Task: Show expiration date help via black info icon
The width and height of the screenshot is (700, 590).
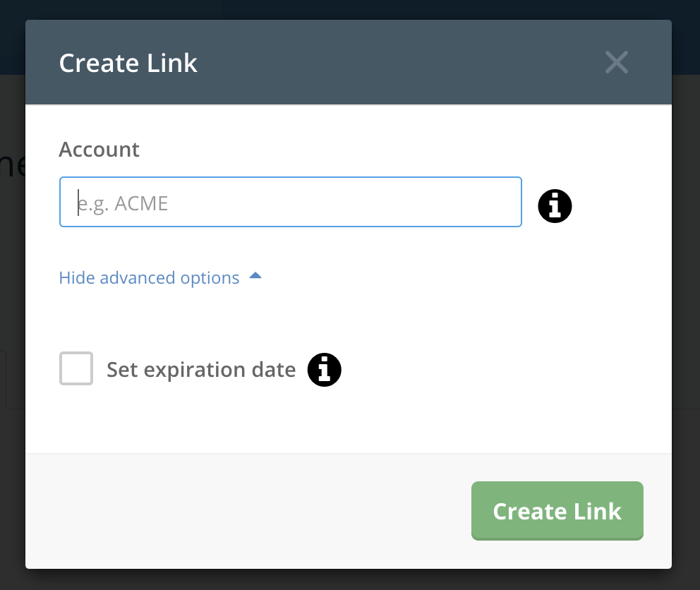Action: point(325,370)
